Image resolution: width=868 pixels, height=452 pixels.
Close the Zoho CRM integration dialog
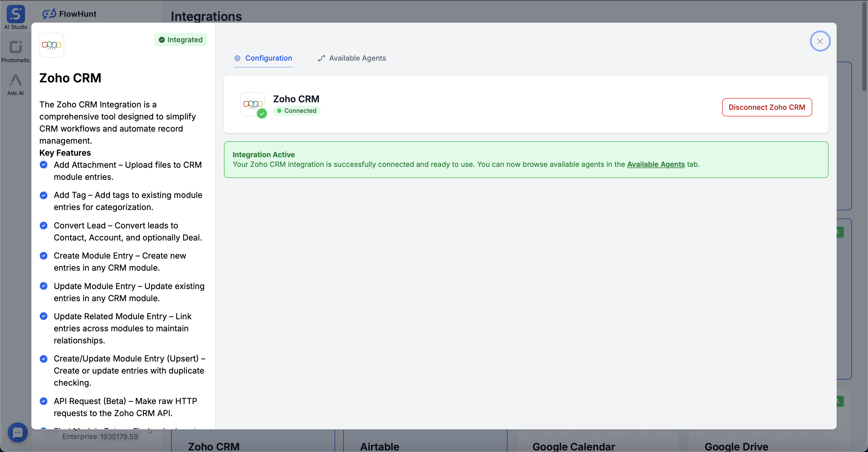click(820, 41)
